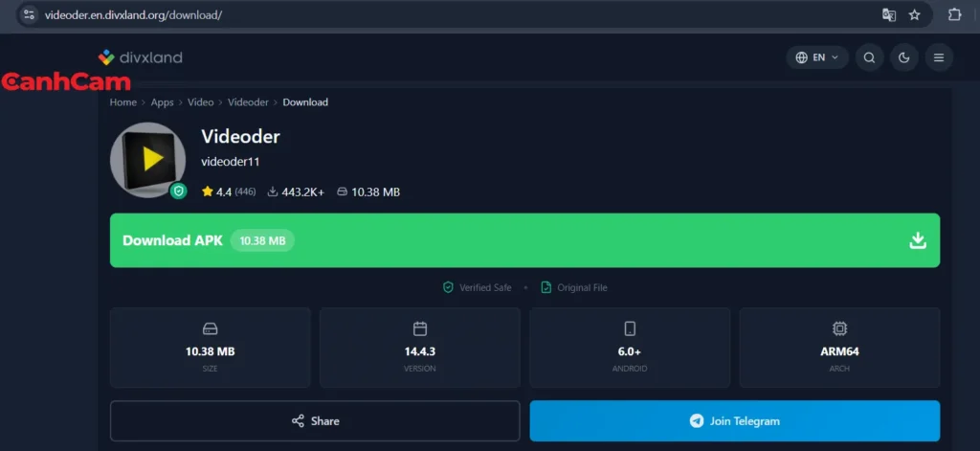Click the Size card drive icon

click(x=210, y=328)
